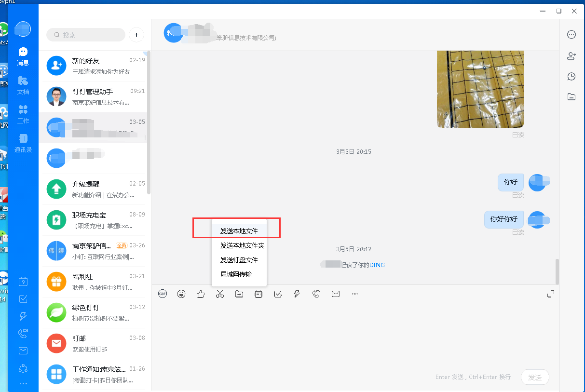Image resolution: width=585 pixels, height=392 pixels.
Task: Click the task checkbox icon in chat toolbar
Action: click(278, 294)
